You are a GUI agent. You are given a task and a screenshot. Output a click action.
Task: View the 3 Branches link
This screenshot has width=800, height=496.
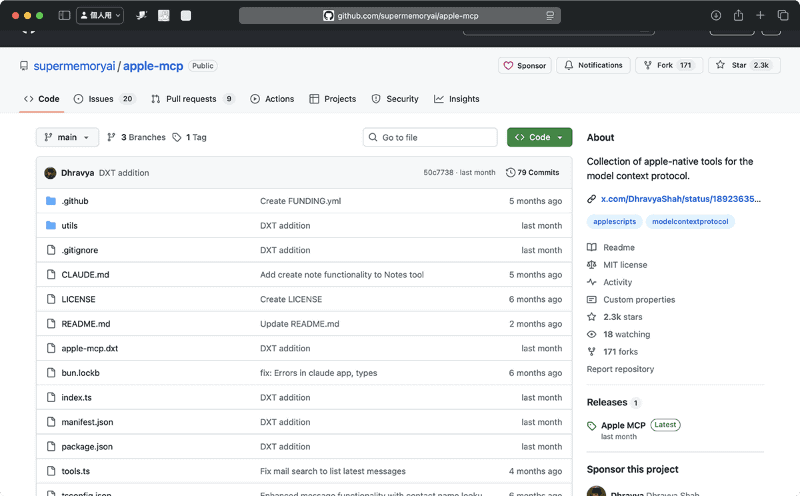(x=136, y=137)
